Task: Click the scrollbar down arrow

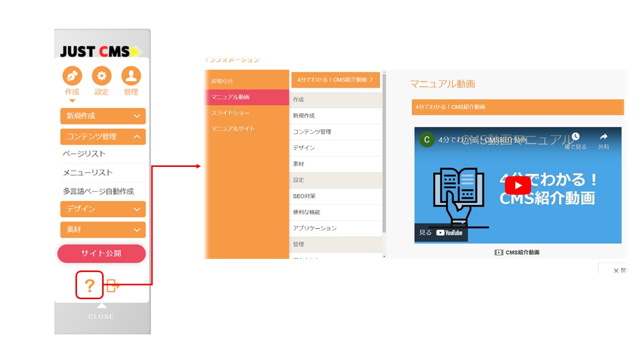Action: [x=384, y=256]
